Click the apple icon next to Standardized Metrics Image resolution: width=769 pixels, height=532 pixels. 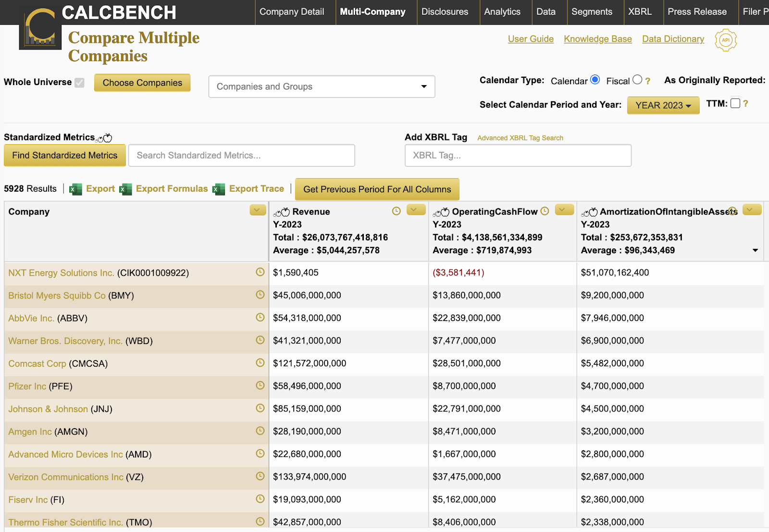click(104, 138)
